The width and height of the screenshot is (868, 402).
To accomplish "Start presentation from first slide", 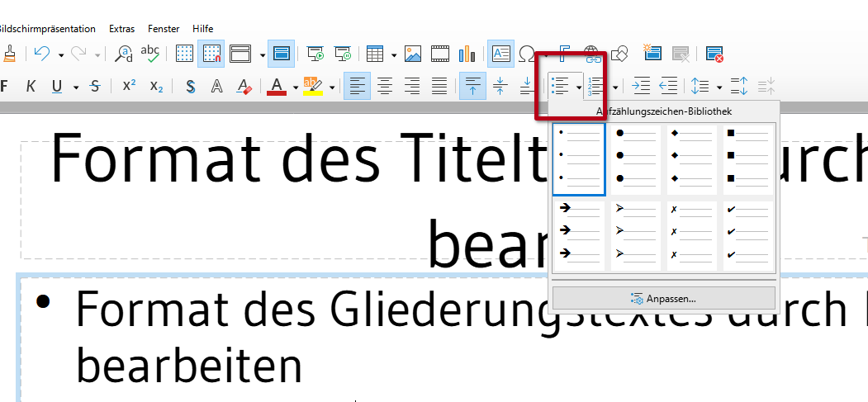I will click(316, 54).
